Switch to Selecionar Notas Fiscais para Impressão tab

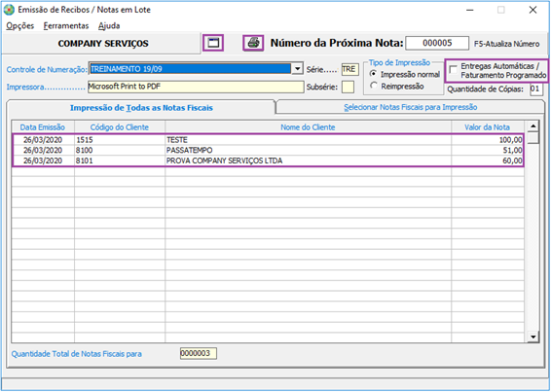point(411,107)
